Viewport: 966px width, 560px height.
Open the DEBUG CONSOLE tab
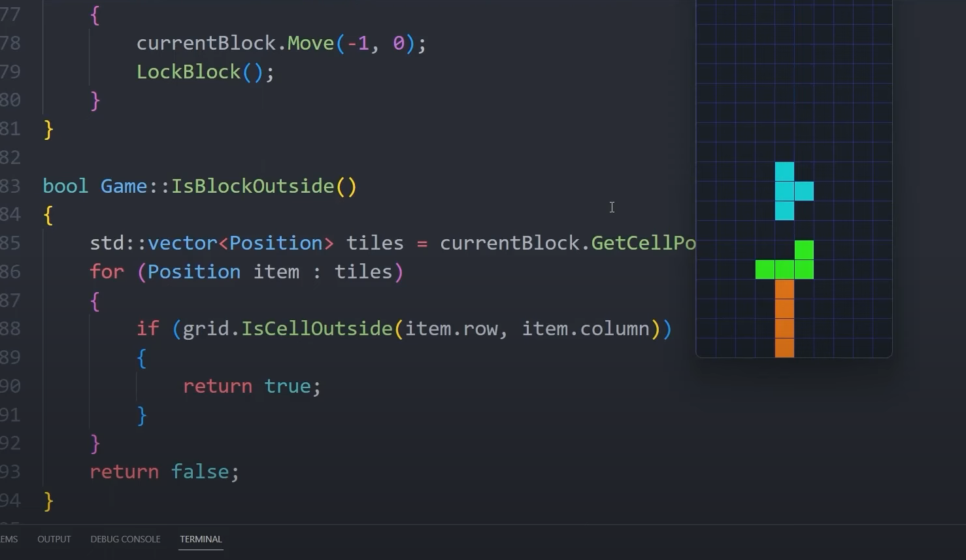125,539
